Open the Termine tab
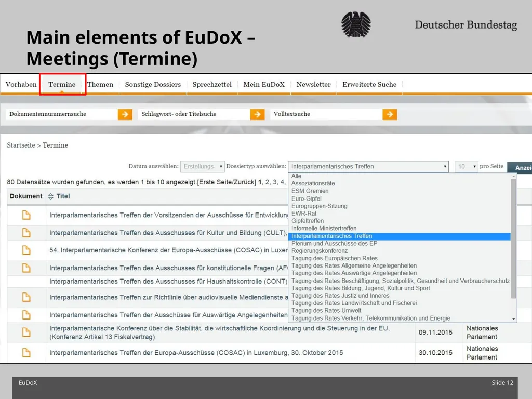This screenshot has height=399, width=532. (x=62, y=84)
